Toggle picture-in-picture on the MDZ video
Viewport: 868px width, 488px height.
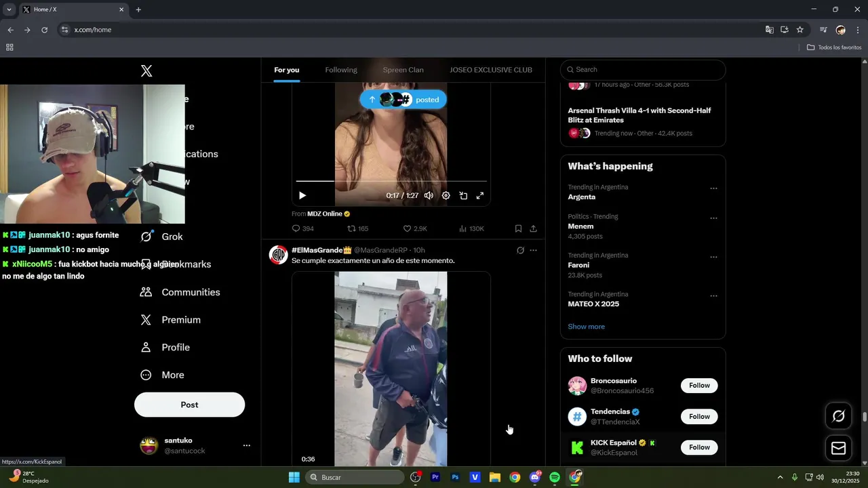[463, 195]
